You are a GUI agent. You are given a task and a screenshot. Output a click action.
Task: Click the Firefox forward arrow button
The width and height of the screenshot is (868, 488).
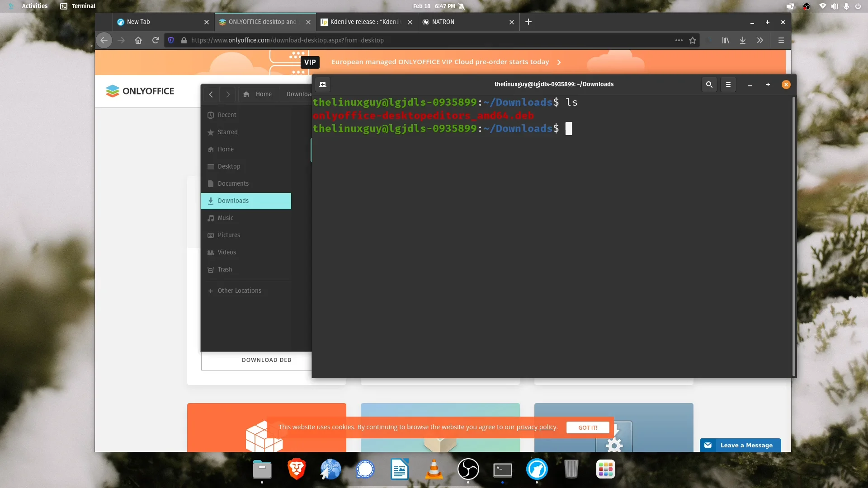(x=121, y=40)
